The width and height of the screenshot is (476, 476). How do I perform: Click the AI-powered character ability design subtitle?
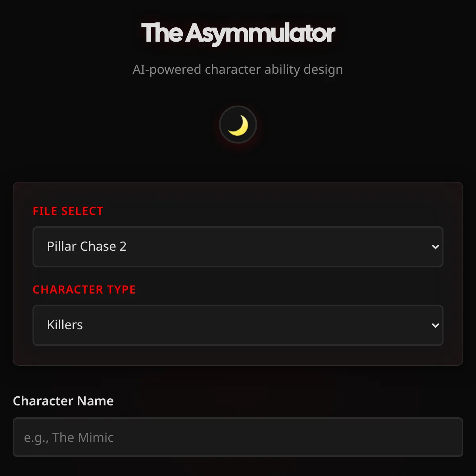[x=238, y=69]
